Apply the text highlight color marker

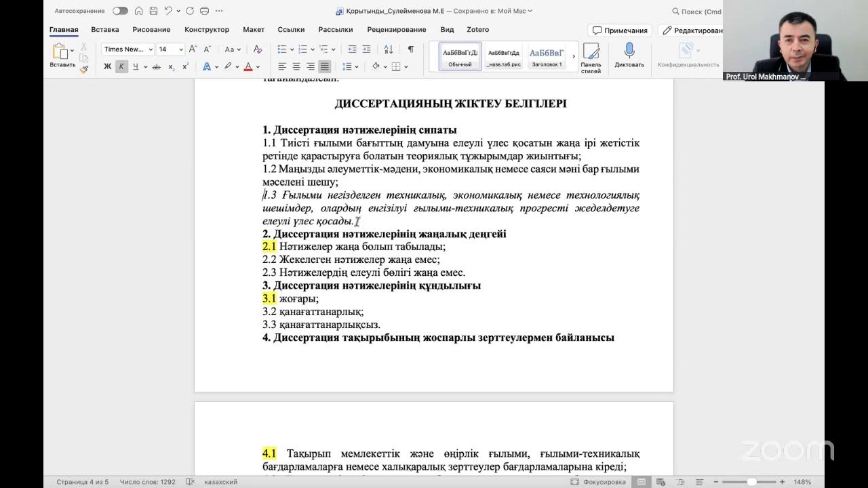(x=228, y=66)
